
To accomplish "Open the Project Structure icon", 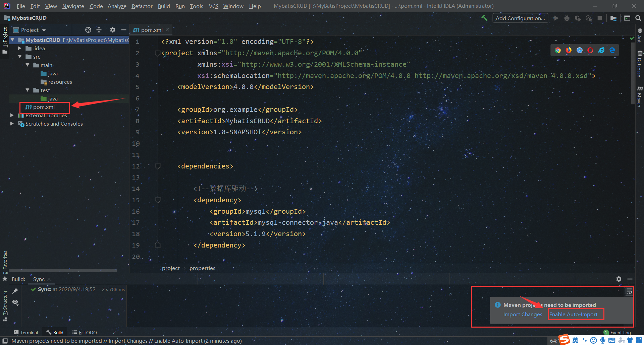I will 613,18.
